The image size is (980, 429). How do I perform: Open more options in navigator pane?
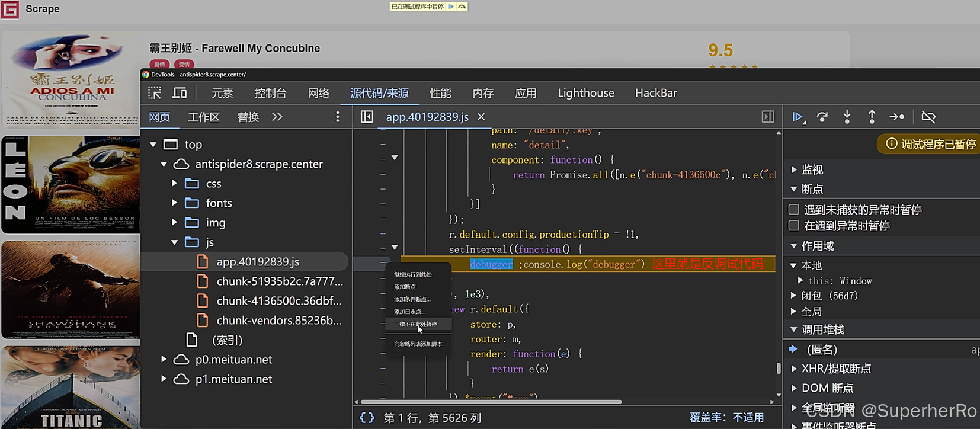338,117
